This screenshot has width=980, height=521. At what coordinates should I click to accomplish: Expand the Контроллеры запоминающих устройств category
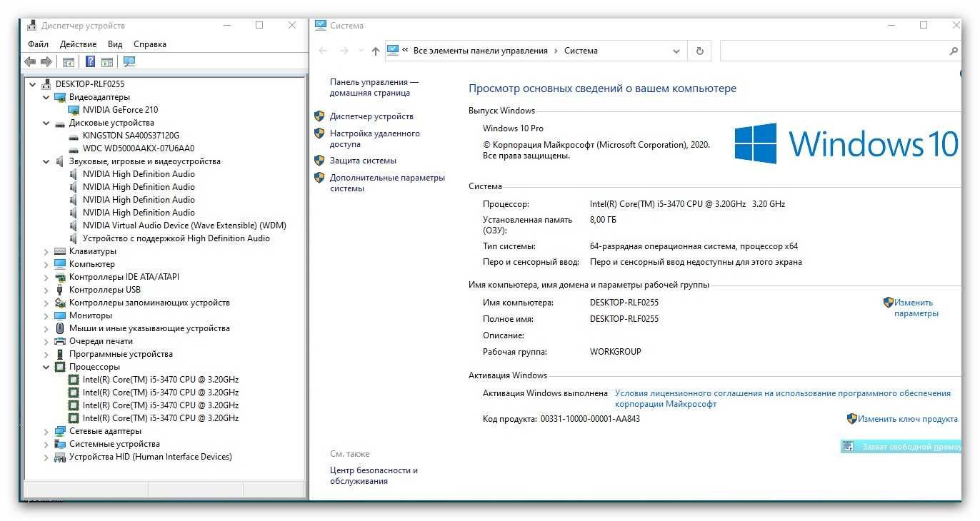[46, 303]
